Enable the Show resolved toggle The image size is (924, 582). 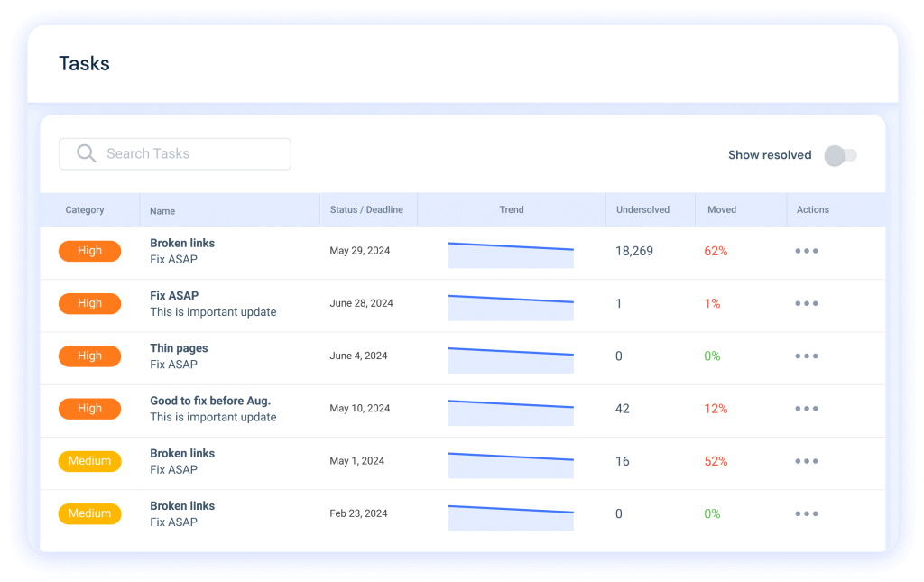pyautogui.click(x=841, y=155)
